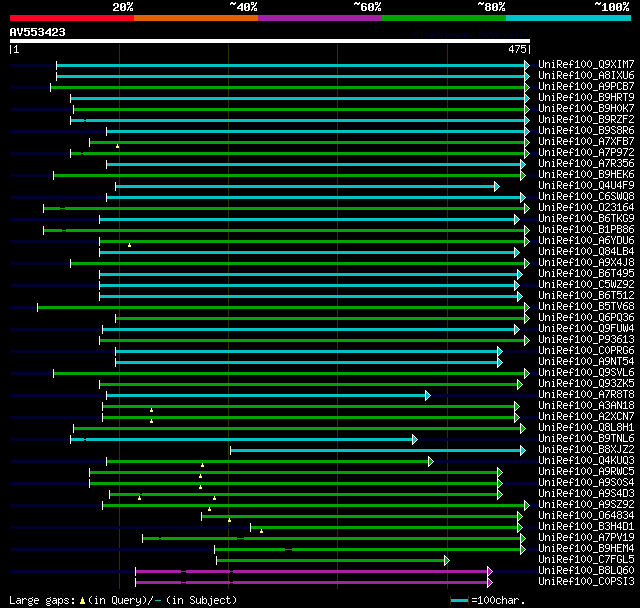Click the arrowhead ending the A7R8T8 alignment

427,395
